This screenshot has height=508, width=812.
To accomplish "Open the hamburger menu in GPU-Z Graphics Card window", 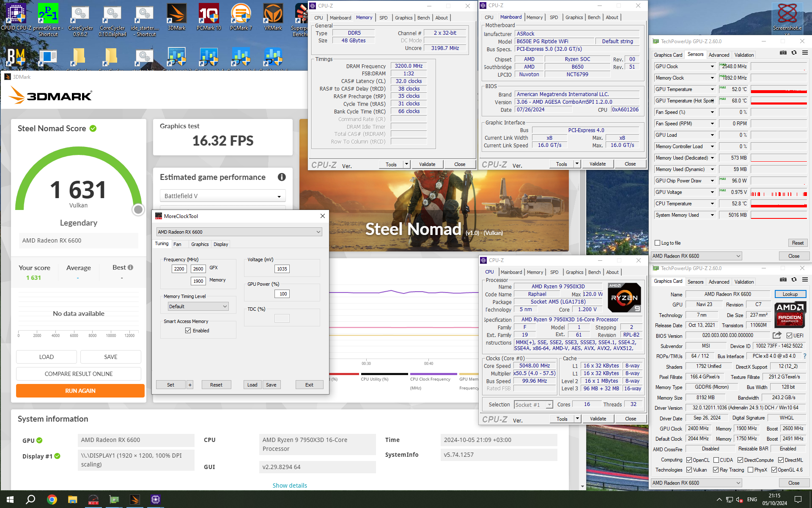I will tap(805, 280).
